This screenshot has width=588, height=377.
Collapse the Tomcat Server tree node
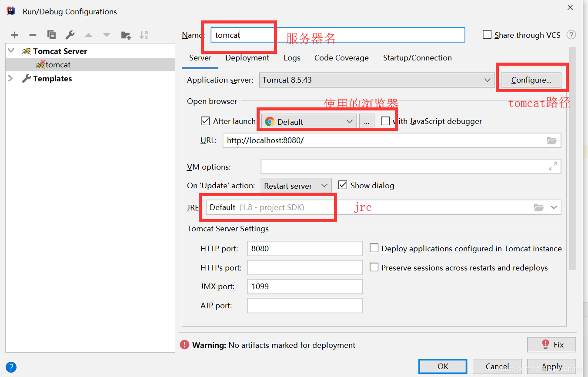pyautogui.click(x=11, y=51)
